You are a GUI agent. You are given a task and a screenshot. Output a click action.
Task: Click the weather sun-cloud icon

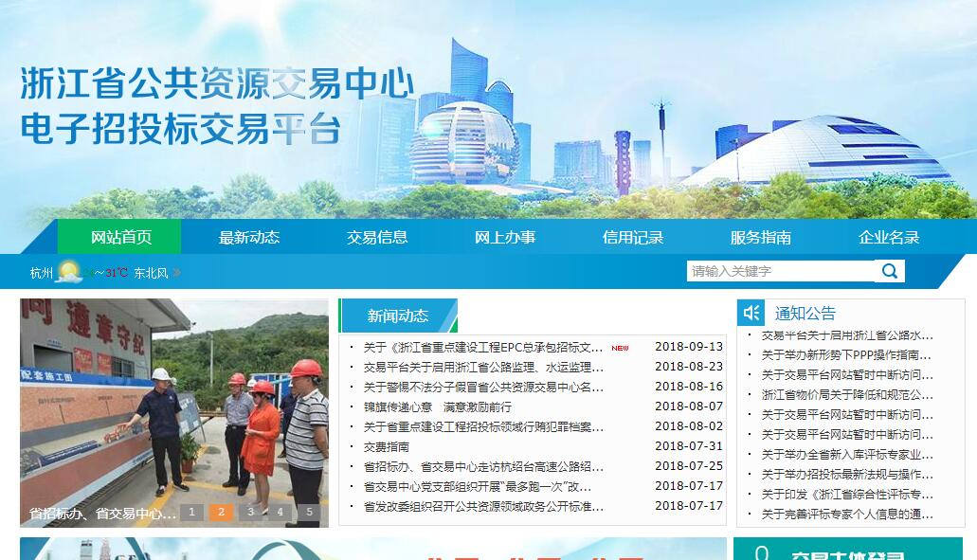pos(69,272)
